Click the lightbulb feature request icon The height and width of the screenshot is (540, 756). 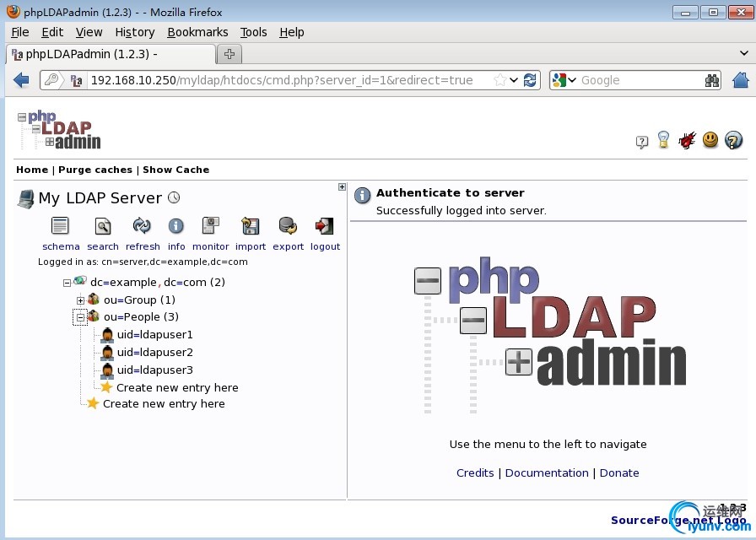tap(663, 140)
